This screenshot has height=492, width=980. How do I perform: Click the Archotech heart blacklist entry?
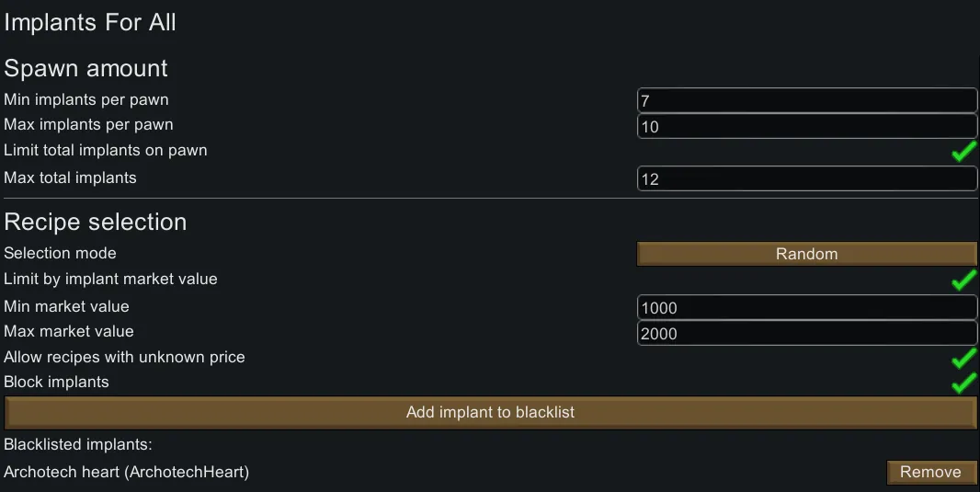[126, 472]
